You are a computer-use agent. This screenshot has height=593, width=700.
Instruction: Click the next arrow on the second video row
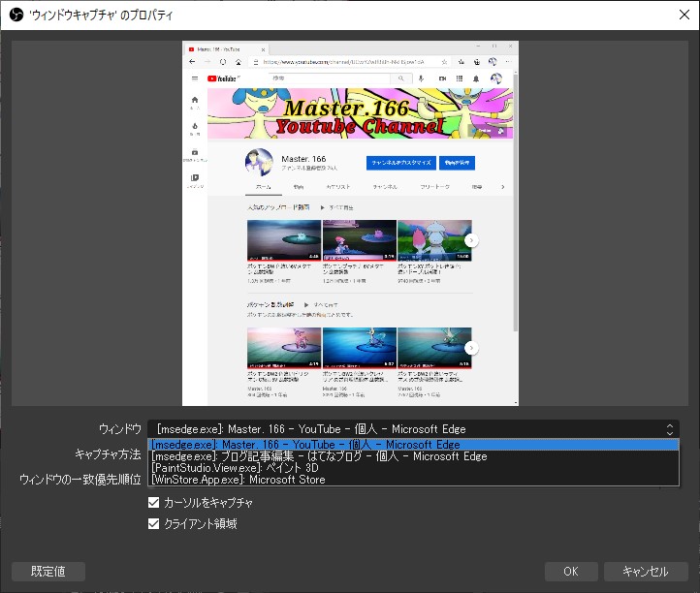coord(471,348)
